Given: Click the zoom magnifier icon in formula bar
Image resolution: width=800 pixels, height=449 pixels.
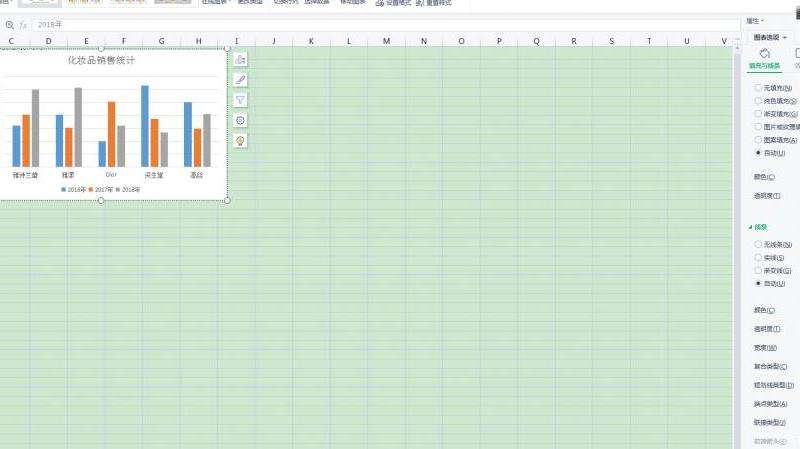Looking at the screenshot, I should click(x=10, y=24).
